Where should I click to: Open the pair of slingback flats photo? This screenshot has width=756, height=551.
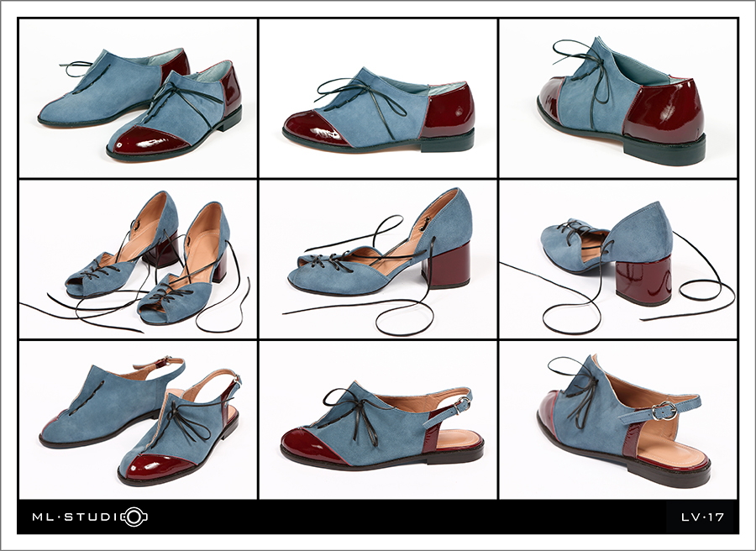click(x=138, y=420)
